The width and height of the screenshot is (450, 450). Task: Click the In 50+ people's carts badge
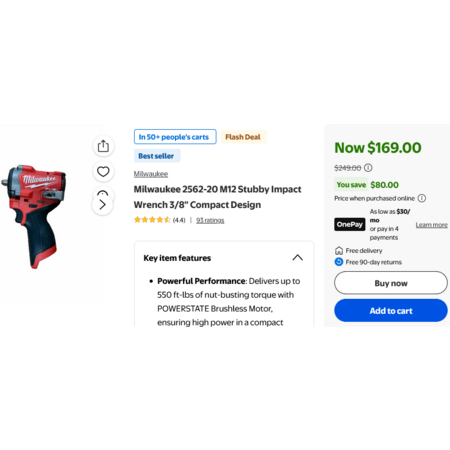175,137
